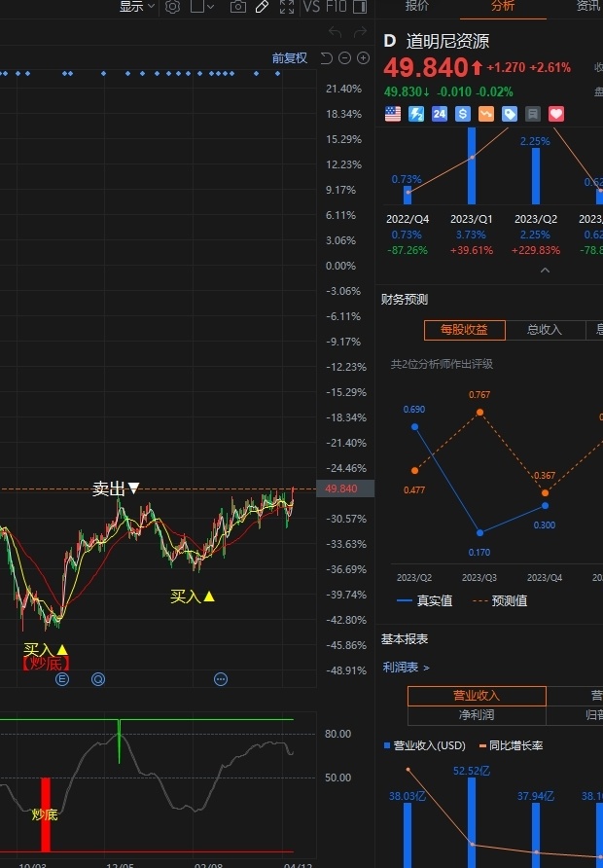The width and height of the screenshot is (603, 868).
Task: Click the 24-hour trading icon
Action: click(x=440, y=114)
